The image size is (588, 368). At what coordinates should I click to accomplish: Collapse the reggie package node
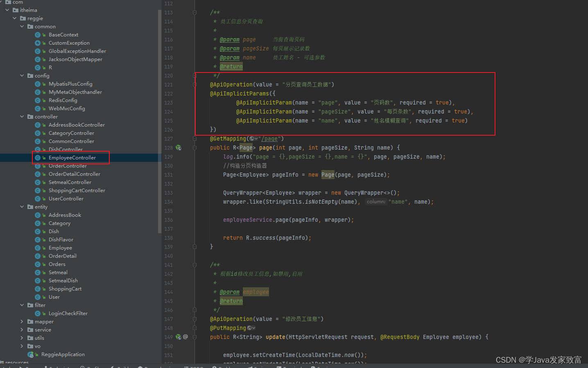(15, 18)
